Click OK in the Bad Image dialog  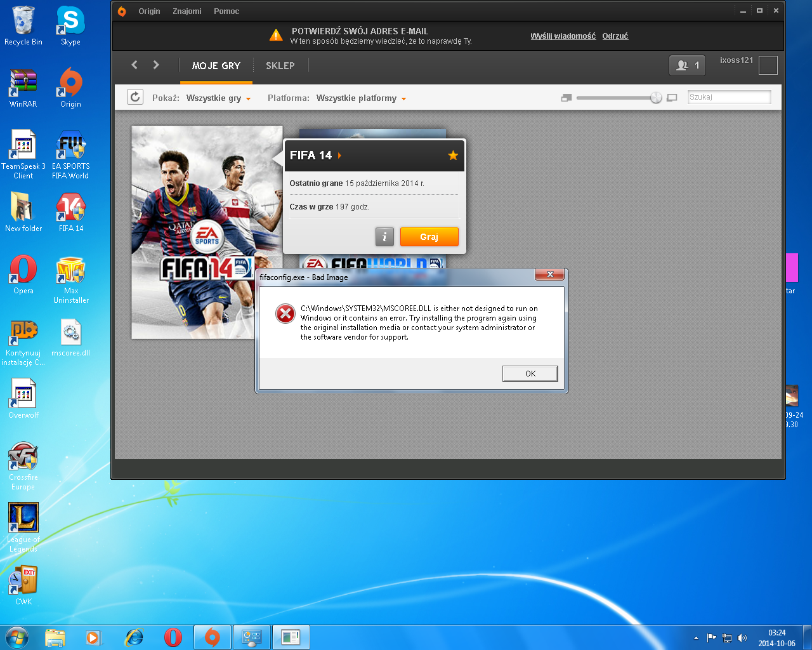point(530,374)
